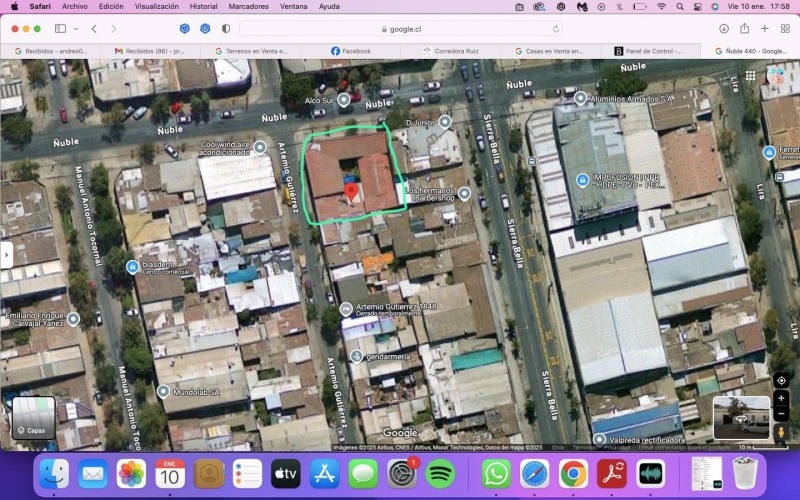The width and height of the screenshot is (800, 500).
Task: Open the Apple menu
Action: 14,7
